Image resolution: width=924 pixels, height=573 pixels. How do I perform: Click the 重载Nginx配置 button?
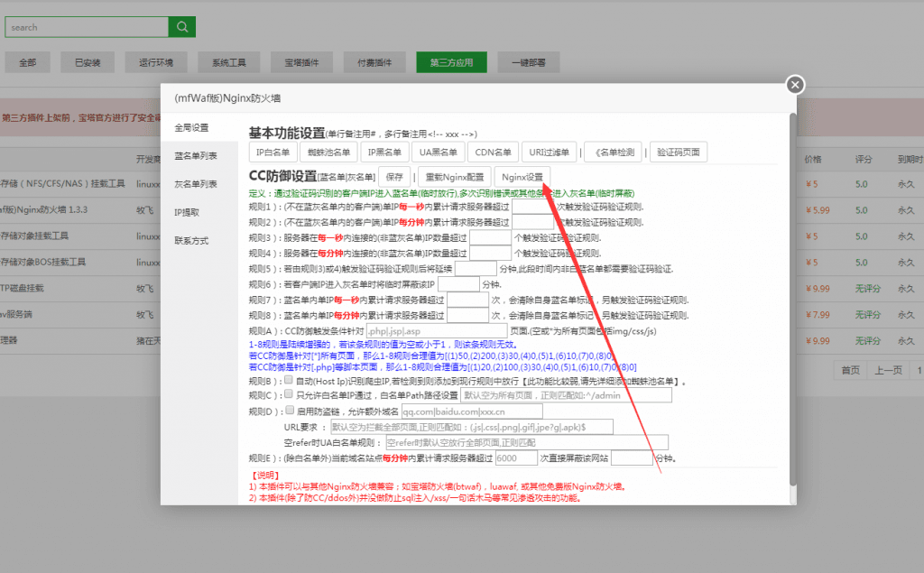click(455, 176)
